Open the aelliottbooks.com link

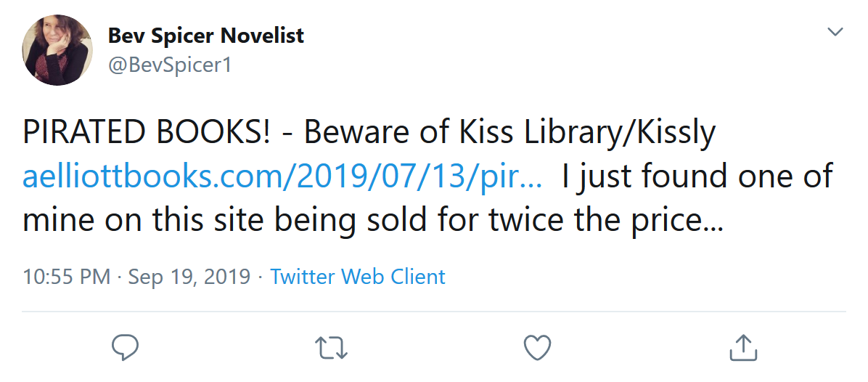point(282,178)
